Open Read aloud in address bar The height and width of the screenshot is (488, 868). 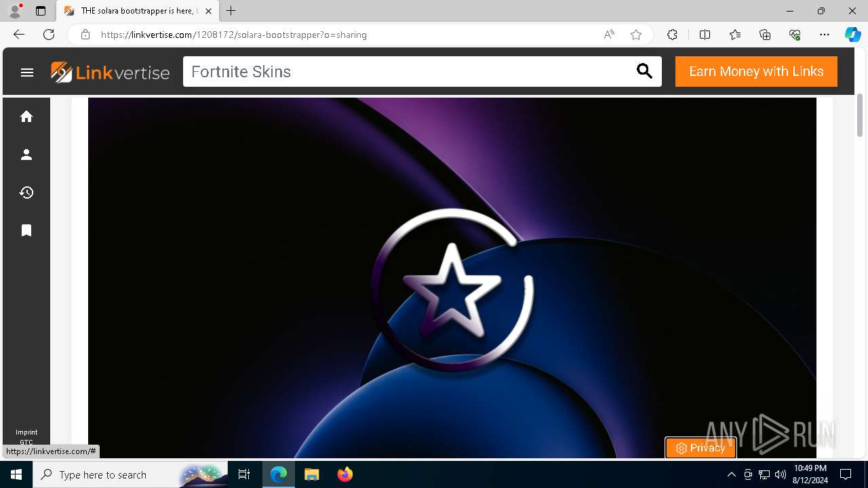click(x=609, y=35)
